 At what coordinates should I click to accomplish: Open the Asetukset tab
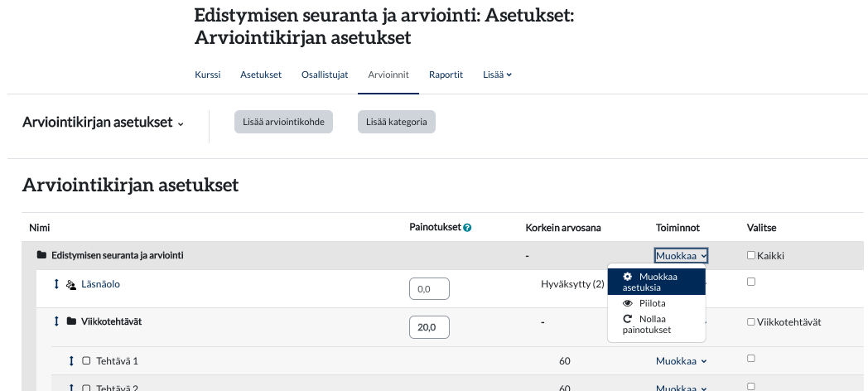[261, 75]
